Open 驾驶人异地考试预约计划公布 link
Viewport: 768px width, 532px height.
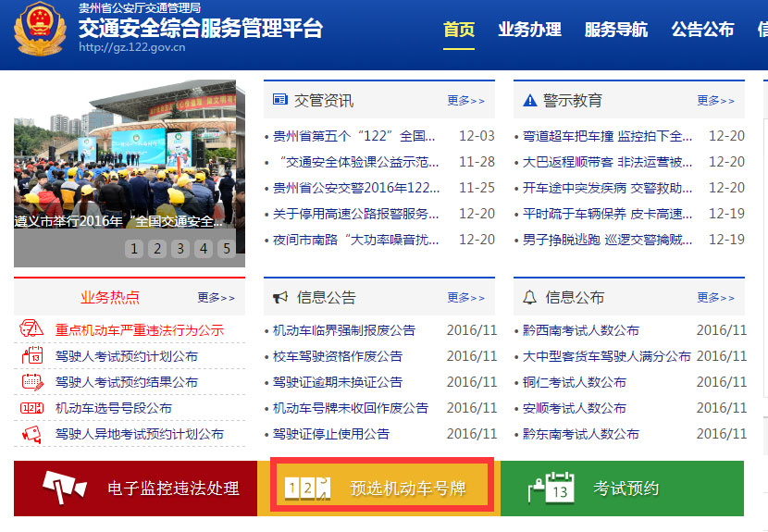[140, 434]
